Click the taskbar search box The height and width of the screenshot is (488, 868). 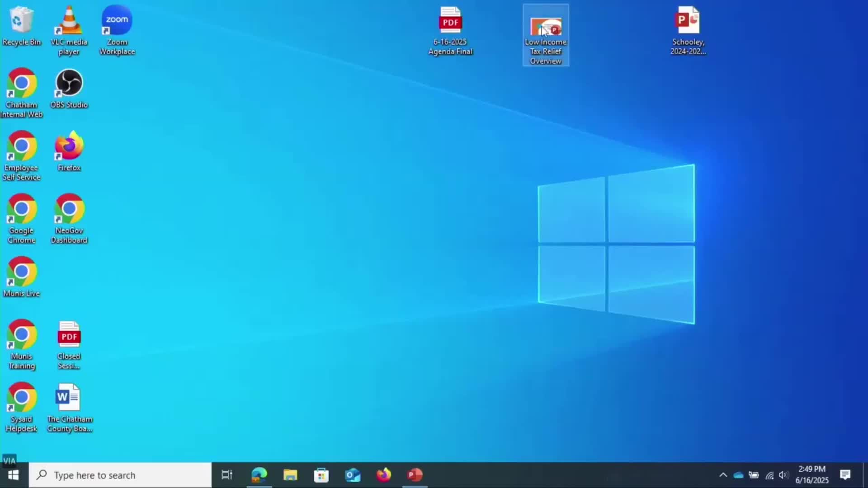point(120,475)
